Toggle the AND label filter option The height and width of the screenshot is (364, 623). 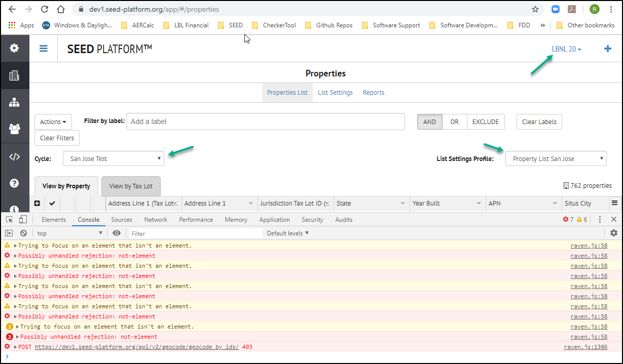pyautogui.click(x=429, y=122)
